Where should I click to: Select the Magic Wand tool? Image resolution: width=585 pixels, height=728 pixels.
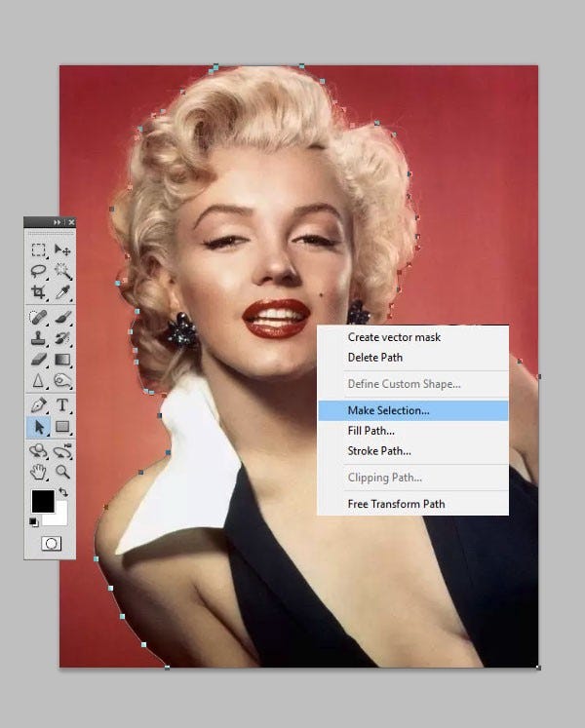[62, 271]
